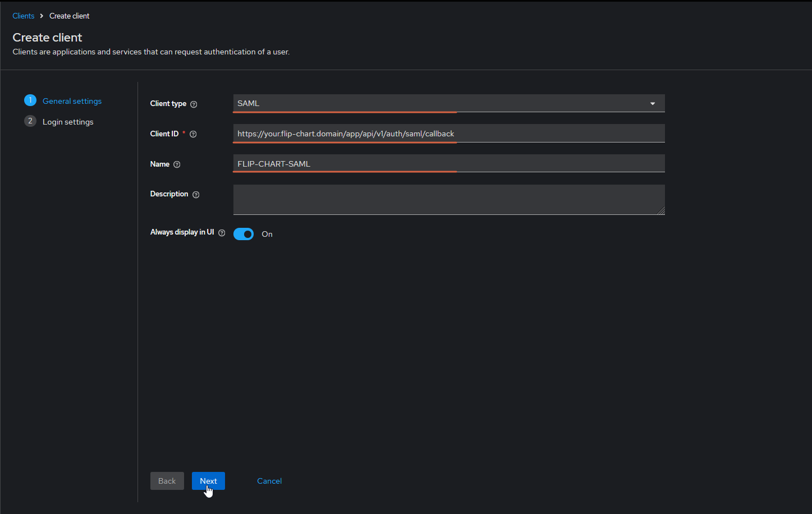
Task: Click the Description text area
Action: point(449,200)
